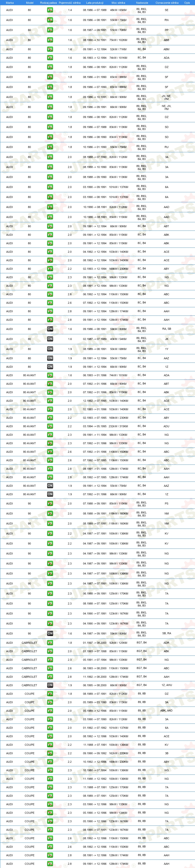
Task: Click the Model column header
Action: [x=30, y=3]
